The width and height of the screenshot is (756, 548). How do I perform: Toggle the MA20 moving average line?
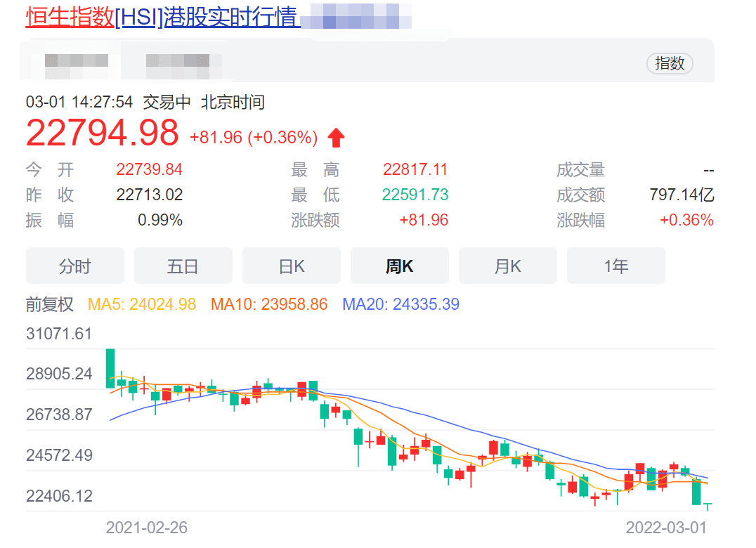point(400,304)
